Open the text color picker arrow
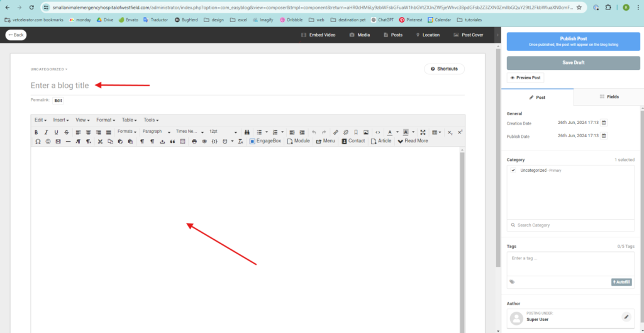The height and width of the screenshot is (333, 644). click(397, 133)
